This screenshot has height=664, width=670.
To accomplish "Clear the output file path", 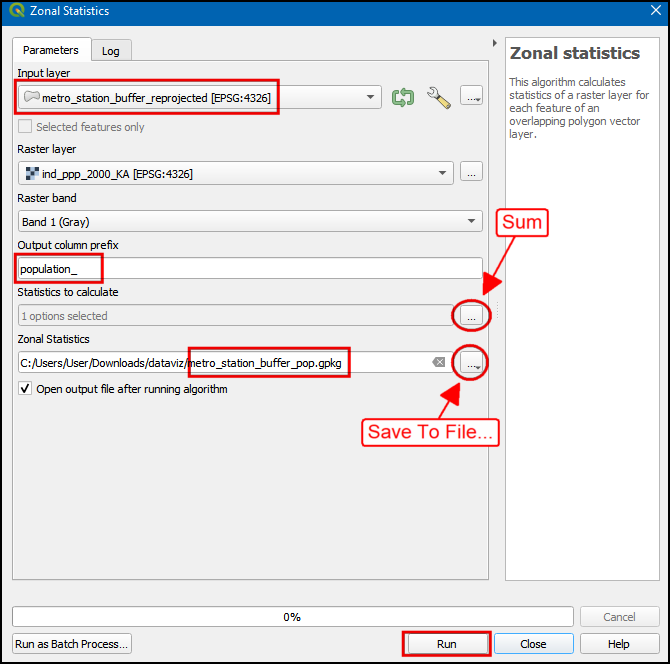I will click(439, 362).
